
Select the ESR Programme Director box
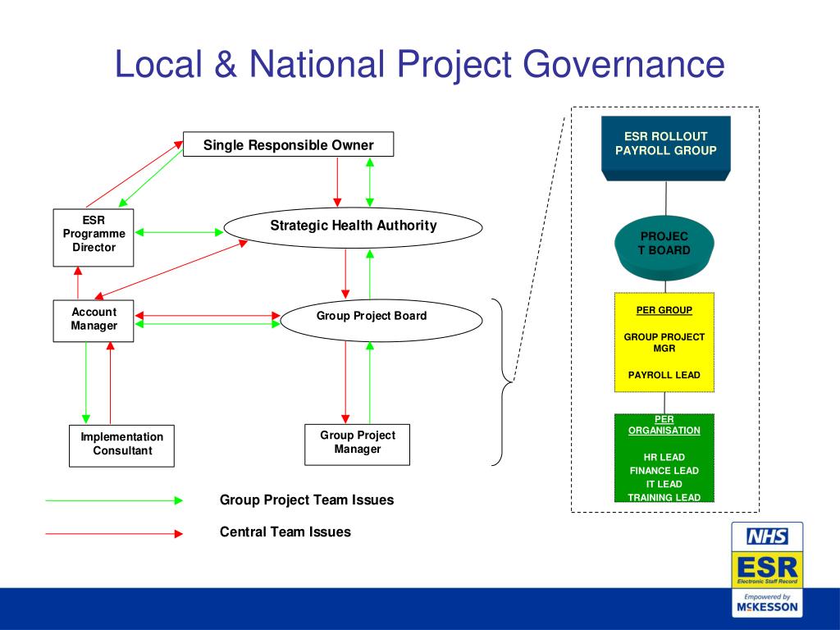tap(94, 237)
